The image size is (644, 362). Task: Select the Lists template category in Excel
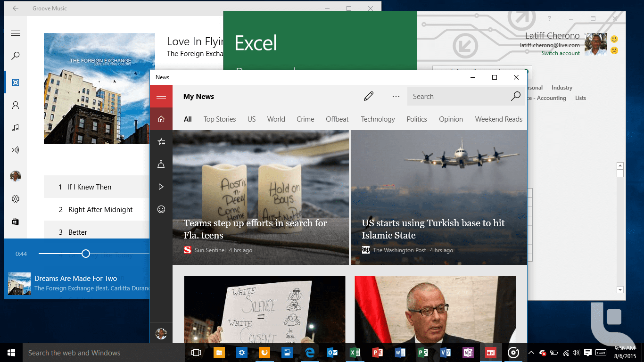coord(580,98)
